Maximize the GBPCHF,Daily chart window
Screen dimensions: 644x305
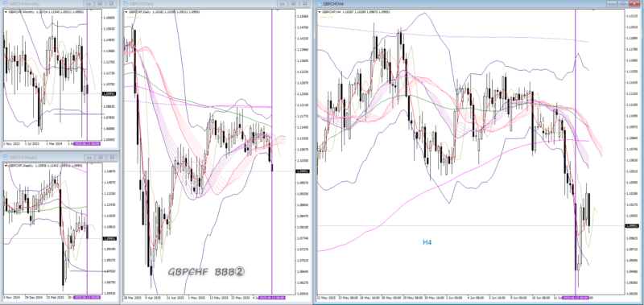click(x=293, y=4)
